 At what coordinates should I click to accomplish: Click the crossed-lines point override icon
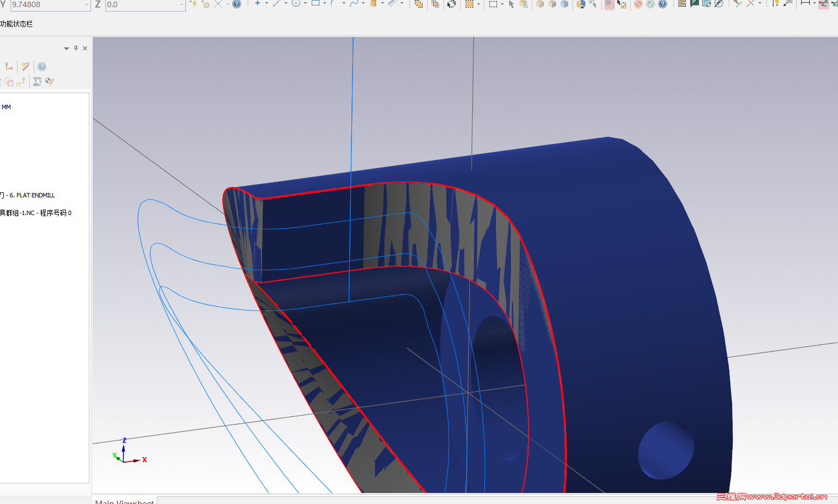[218, 4]
